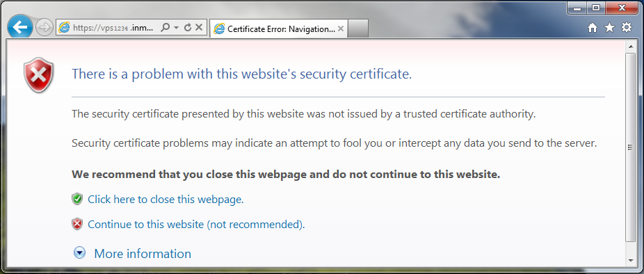
Task: Open the address bar autocomplete dropdown arrow
Action: pyautogui.click(x=176, y=28)
